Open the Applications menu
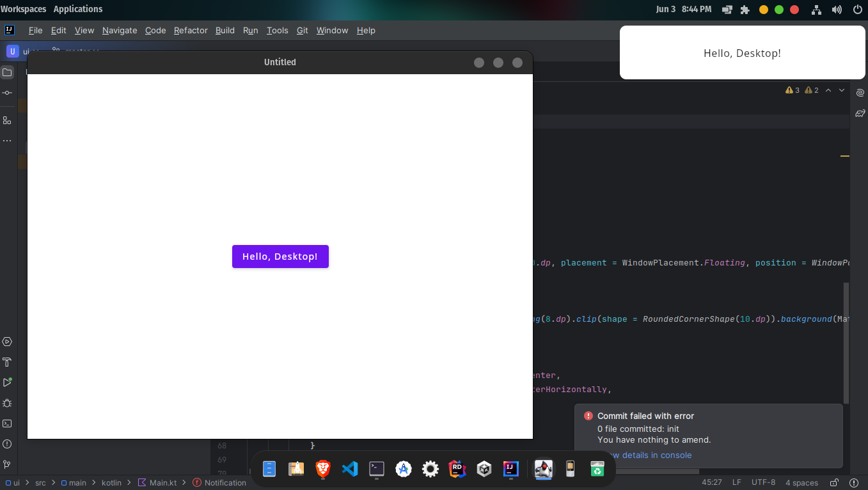 pyautogui.click(x=78, y=9)
